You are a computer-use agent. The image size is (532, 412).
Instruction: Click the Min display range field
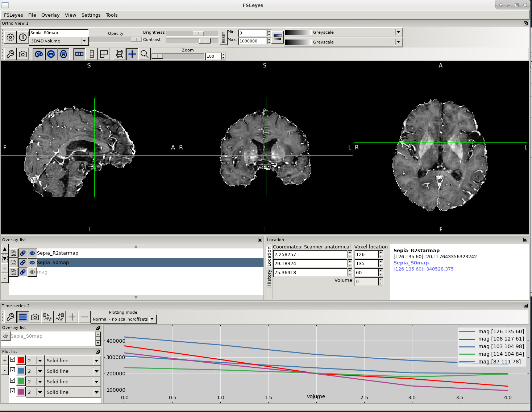click(253, 33)
